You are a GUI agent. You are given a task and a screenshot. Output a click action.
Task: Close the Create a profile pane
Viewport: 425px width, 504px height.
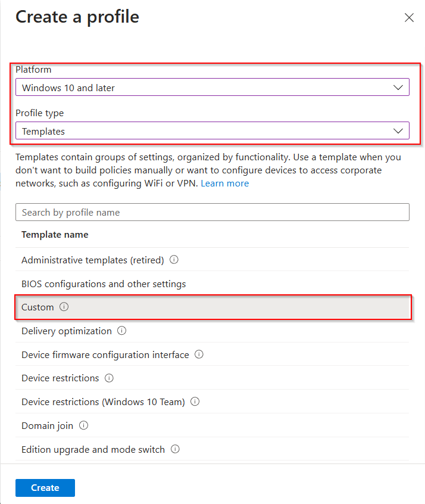409,18
